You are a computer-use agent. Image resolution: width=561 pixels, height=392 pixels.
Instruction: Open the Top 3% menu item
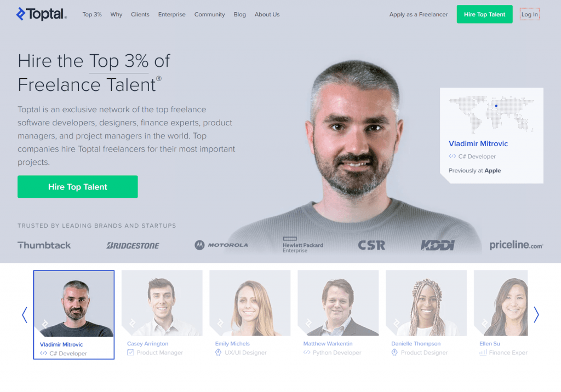92,14
